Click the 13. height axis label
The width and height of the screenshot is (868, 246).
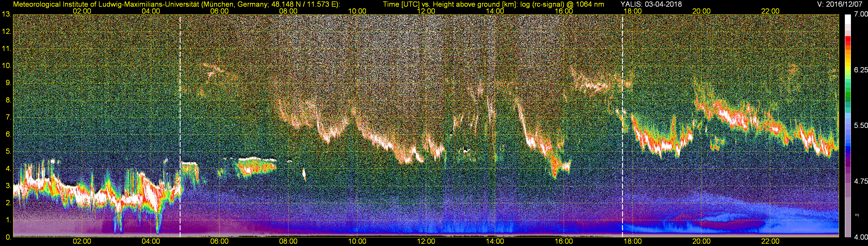(7, 14)
